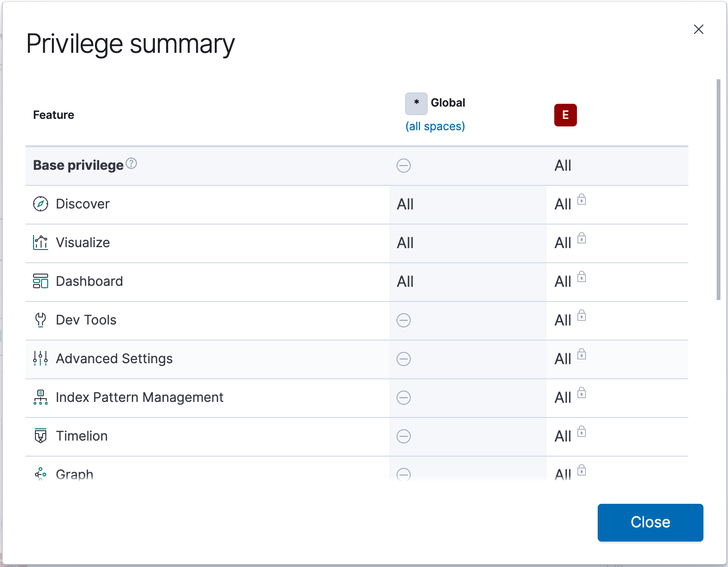The image size is (728, 567).
Task: Click the Index Pattern Management icon
Action: [41, 398]
